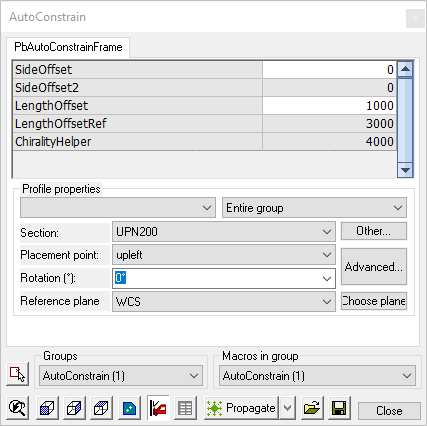The image size is (427, 426).
Task: Click the open folder load icon
Action: 312,408
